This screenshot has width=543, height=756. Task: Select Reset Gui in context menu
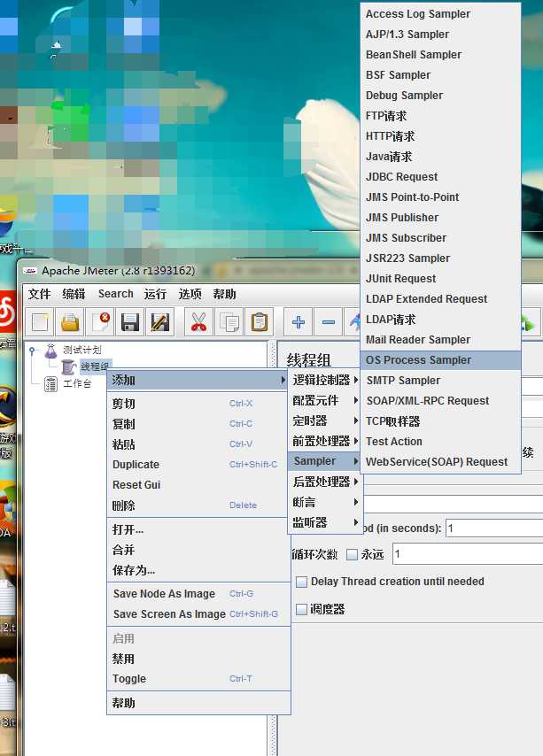[198, 485]
